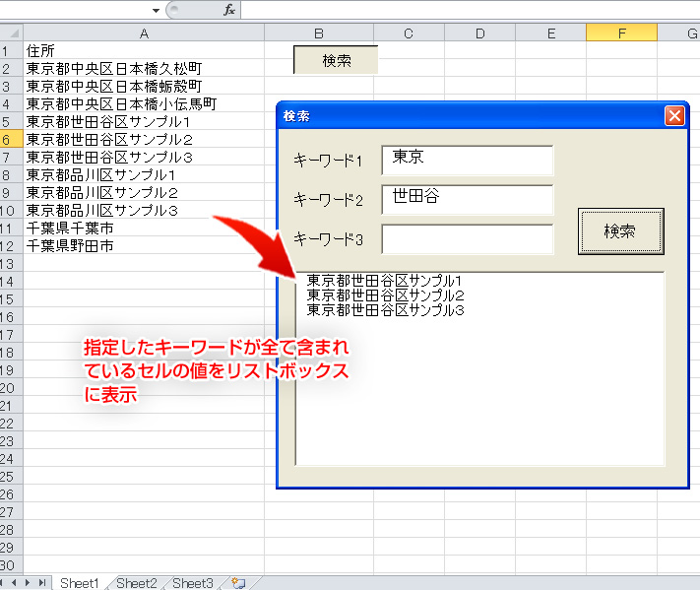Viewport: 700px width, 590px height.
Task: Focus the キーワード1 field containing 東京
Action: [x=468, y=161]
